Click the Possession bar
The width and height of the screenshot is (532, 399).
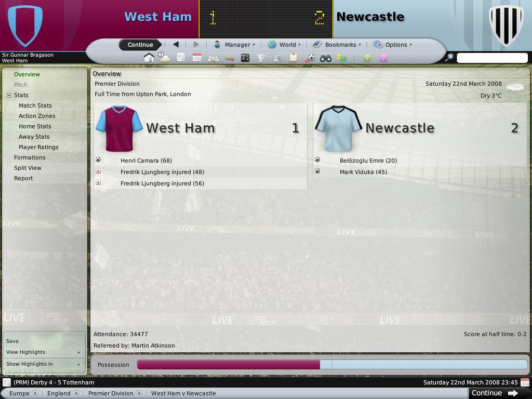click(332, 365)
